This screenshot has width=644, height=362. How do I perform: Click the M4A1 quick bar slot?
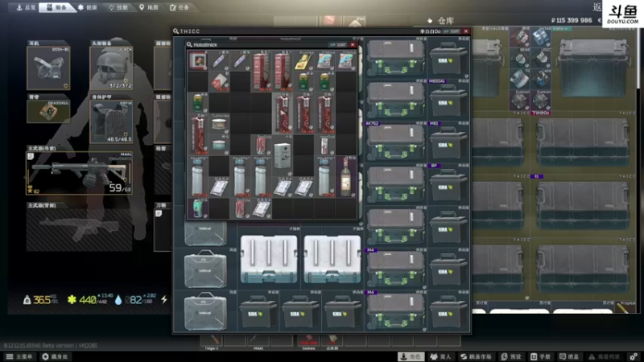coord(258,340)
